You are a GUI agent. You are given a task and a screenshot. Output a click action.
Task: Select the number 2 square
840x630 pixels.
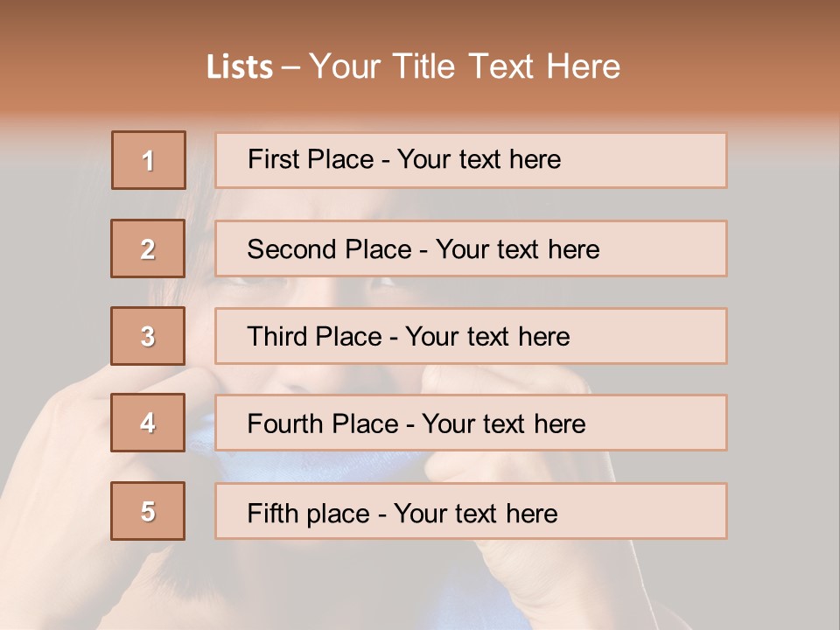[x=148, y=248]
